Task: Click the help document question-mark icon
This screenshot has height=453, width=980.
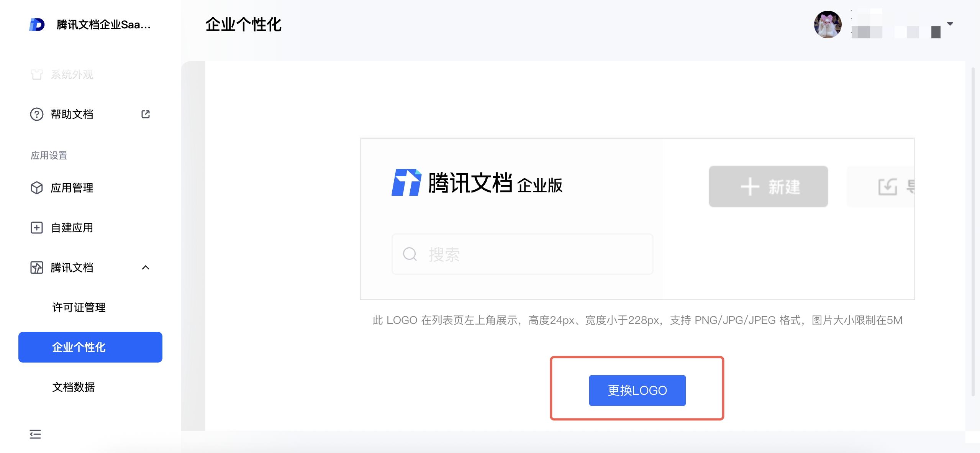Action: [x=37, y=114]
